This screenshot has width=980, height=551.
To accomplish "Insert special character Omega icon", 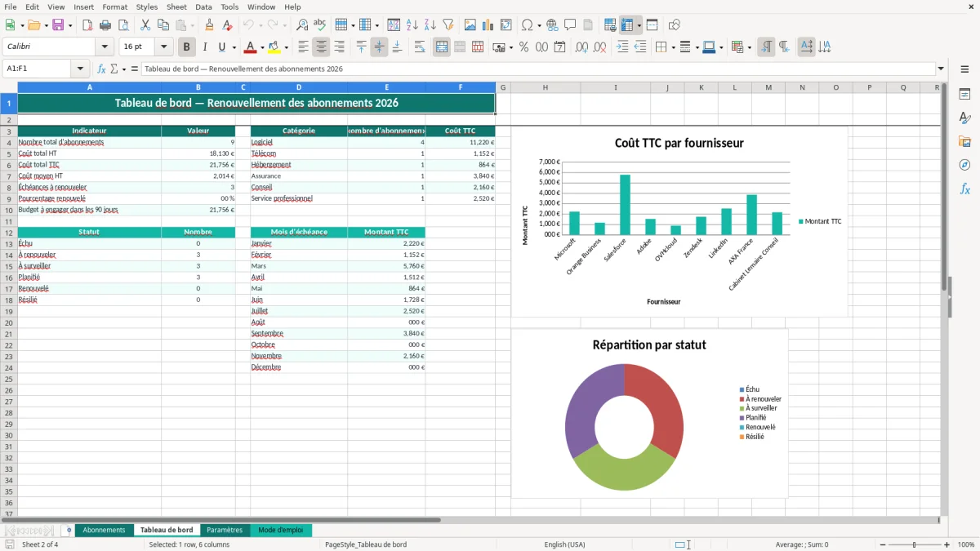I will 527,25.
